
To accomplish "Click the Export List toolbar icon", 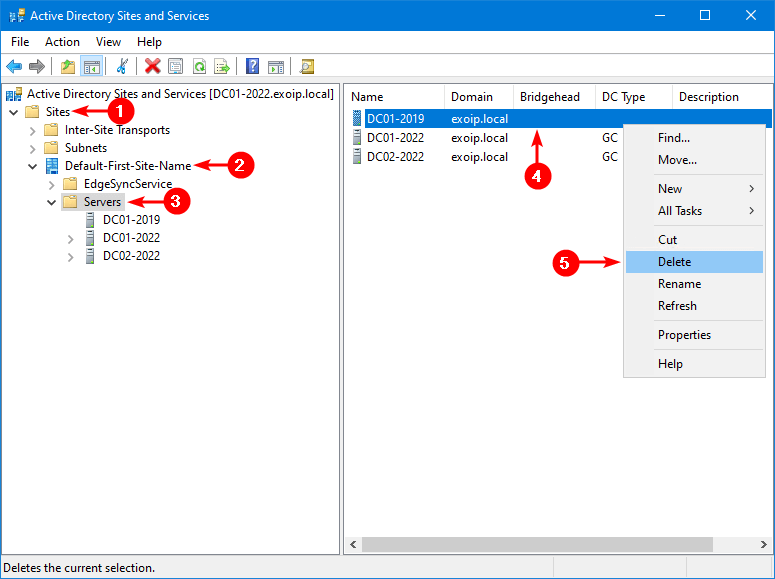I will pyautogui.click(x=221, y=66).
